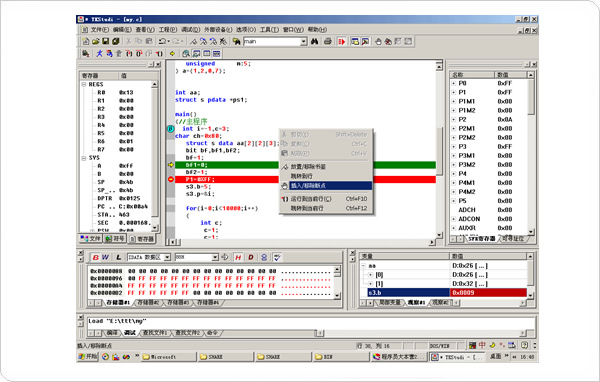Click the Find in Files icon beside the main box

pyautogui.click(x=236, y=41)
